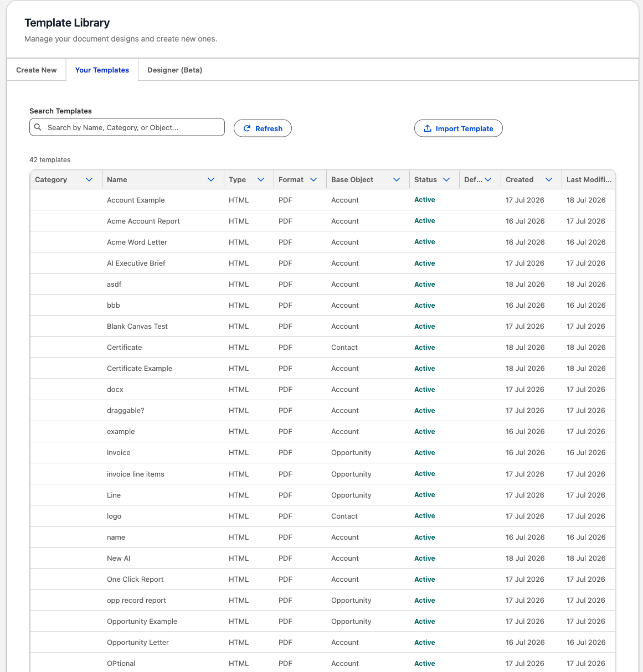Screen dimensions: 643x672
Task: Open the Created column dropdown chevron
Action: coord(549,179)
